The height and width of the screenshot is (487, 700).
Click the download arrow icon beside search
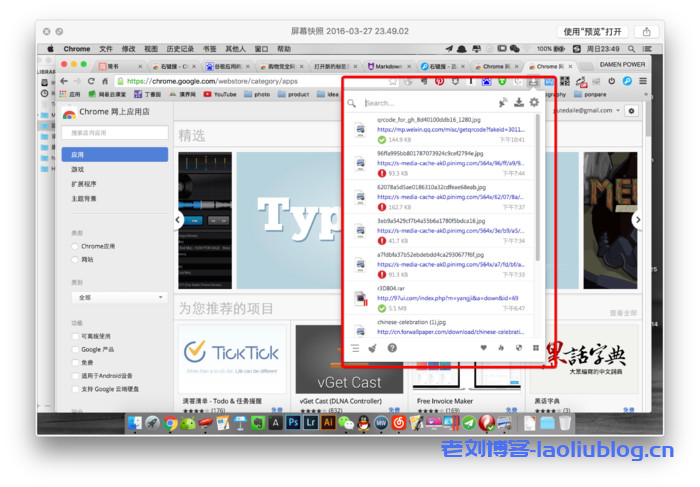coord(519,102)
